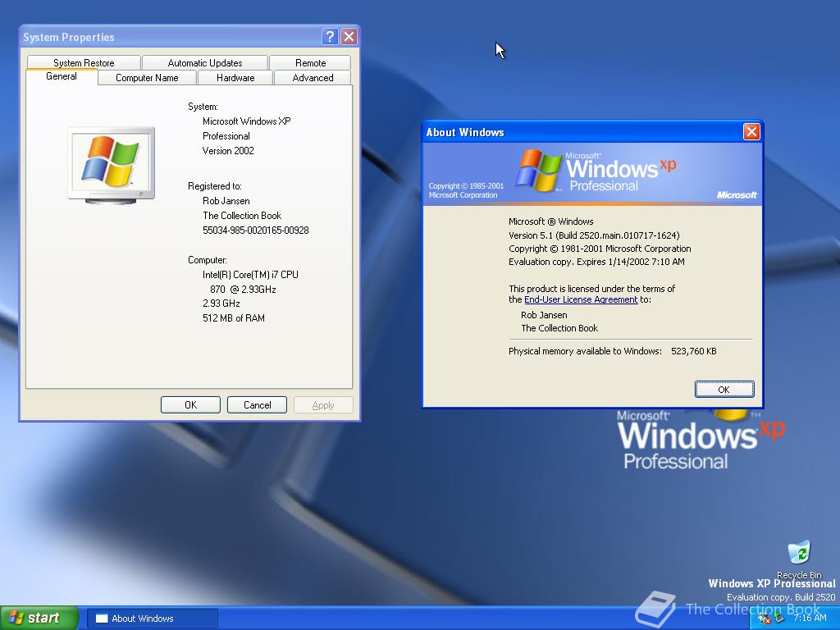The image size is (840, 630).
Task: Click the '2.93 GHz' speed line
Action: pos(221,304)
